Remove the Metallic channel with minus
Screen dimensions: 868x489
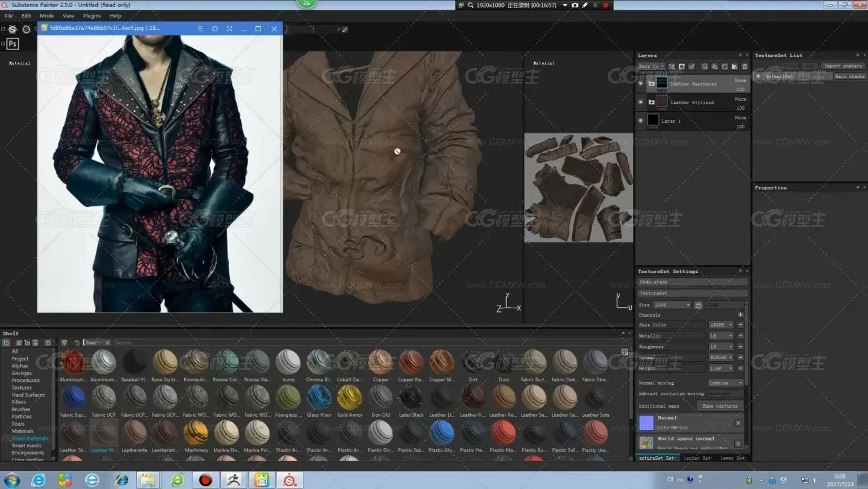click(x=740, y=336)
